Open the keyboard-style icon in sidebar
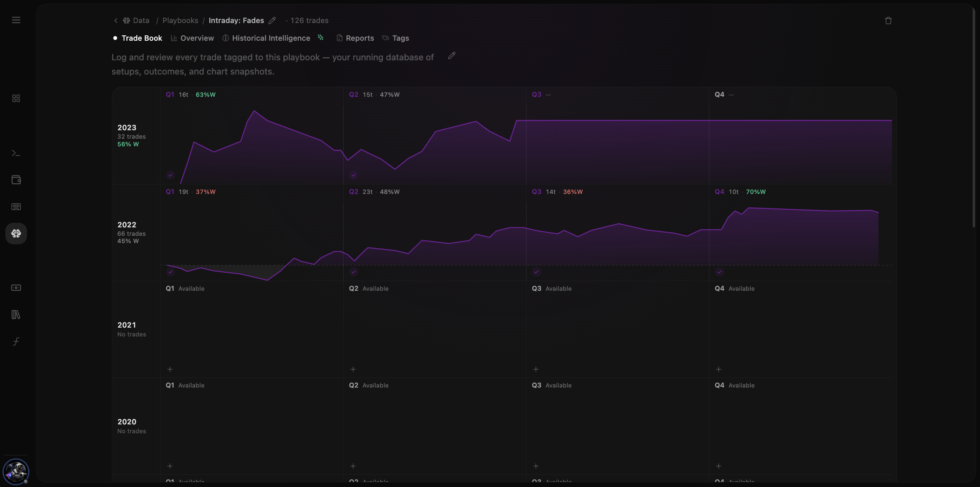The width and height of the screenshot is (980, 487). pos(16,207)
